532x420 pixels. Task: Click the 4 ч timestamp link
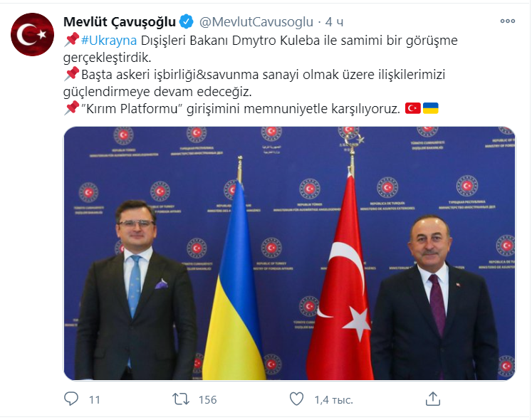tap(334, 22)
